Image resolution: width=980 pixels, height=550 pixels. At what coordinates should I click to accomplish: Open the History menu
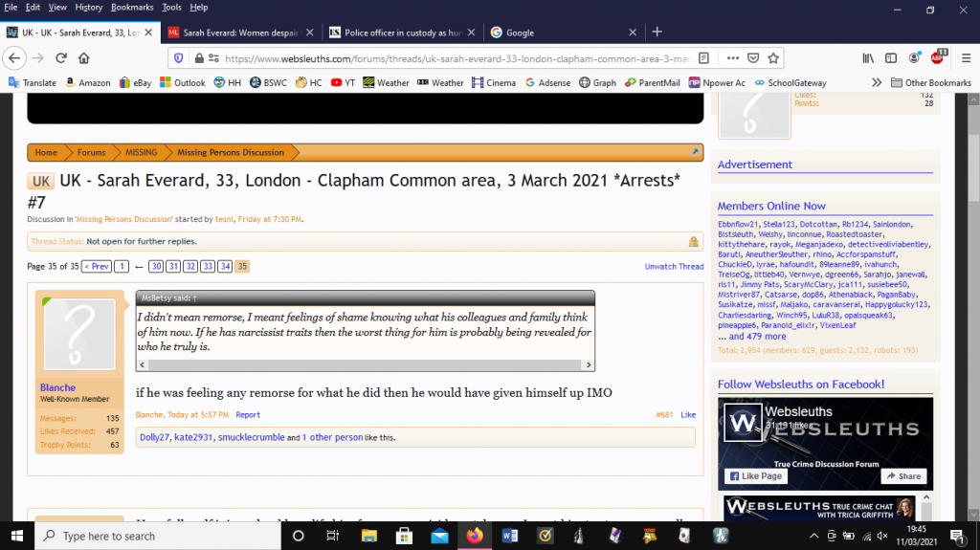point(88,7)
